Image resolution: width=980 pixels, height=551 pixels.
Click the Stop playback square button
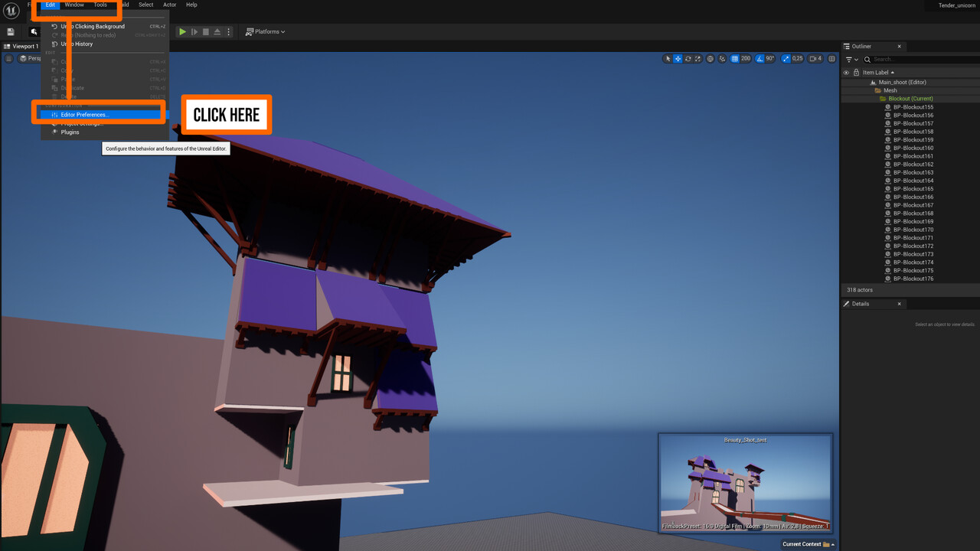[x=206, y=32]
